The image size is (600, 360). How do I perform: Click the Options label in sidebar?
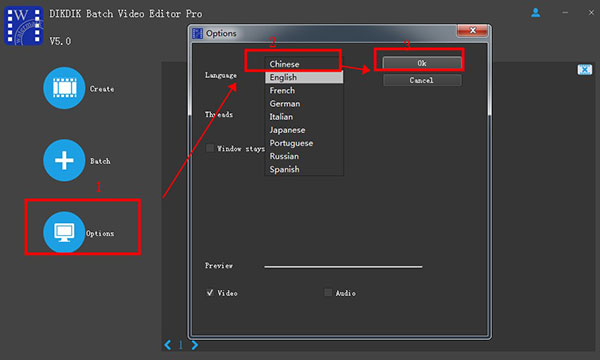click(100, 233)
